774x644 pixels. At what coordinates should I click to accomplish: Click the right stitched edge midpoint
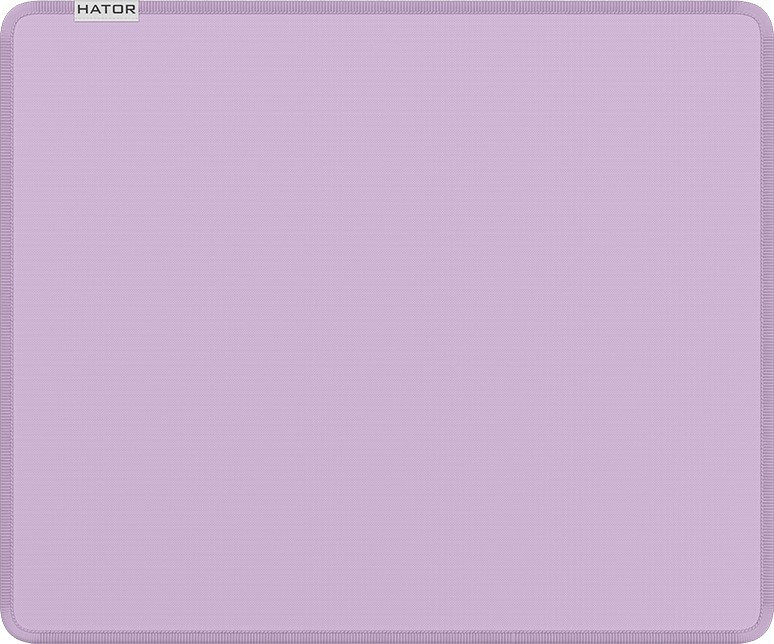pyautogui.click(x=767, y=322)
